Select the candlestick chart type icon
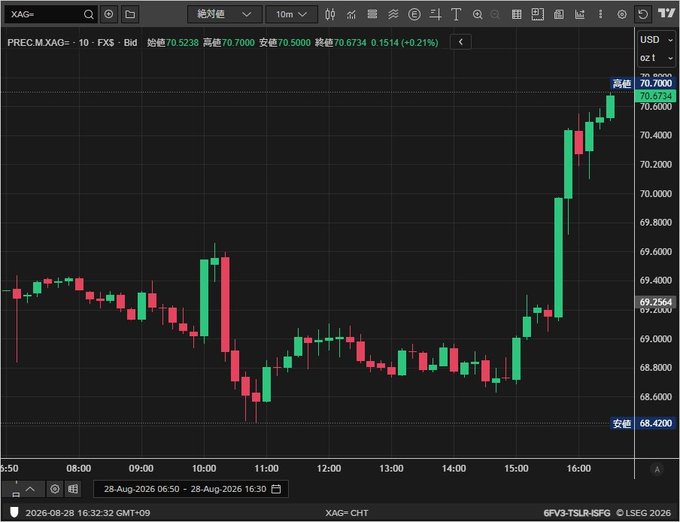Screen dimensions: 680x522 tap(330, 14)
